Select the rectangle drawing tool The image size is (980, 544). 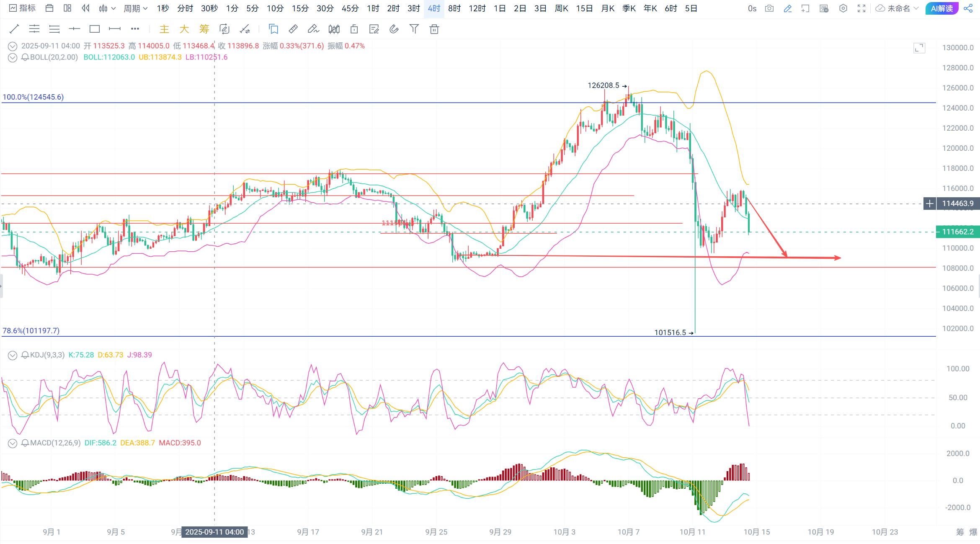click(x=95, y=29)
